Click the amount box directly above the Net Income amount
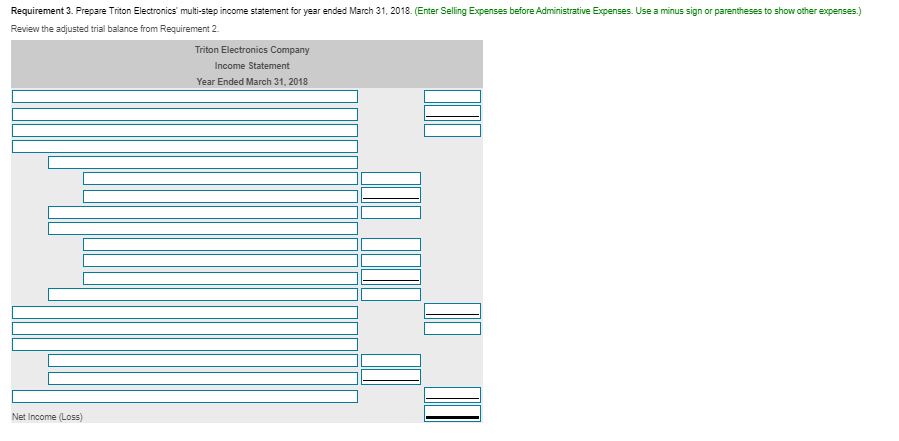The width and height of the screenshot is (899, 441). click(452, 395)
